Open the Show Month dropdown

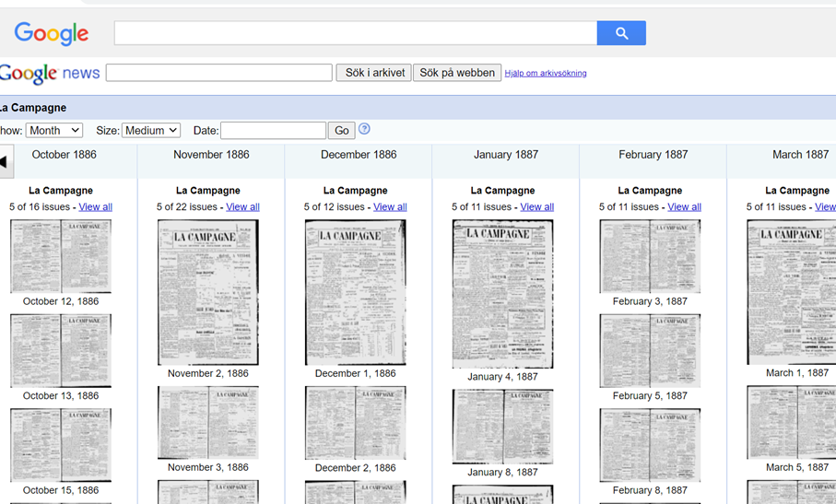point(53,130)
